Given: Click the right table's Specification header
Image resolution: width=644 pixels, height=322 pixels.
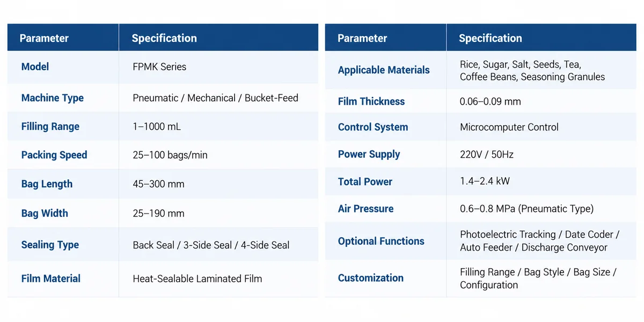Looking at the screenshot, I should pyautogui.click(x=490, y=38).
